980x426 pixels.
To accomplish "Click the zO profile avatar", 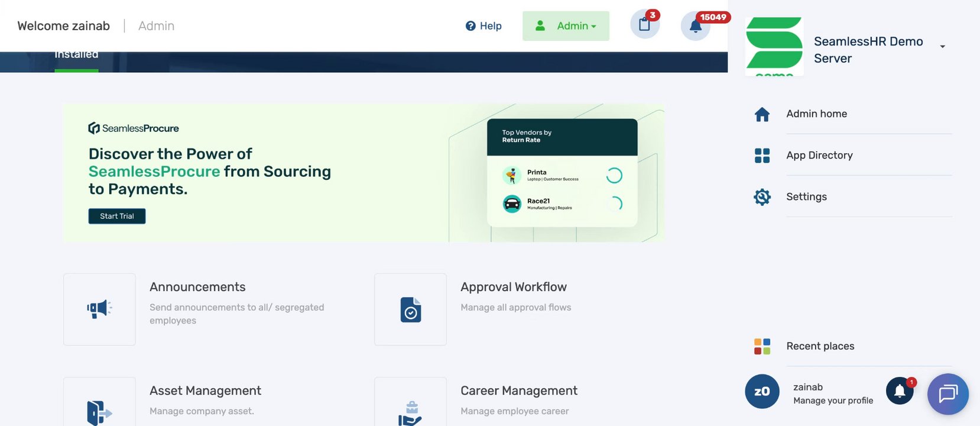I will pyautogui.click(x=762, y=392).
